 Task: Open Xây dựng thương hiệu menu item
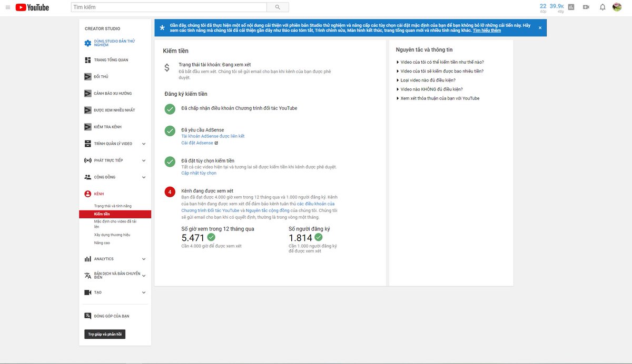click(x=112, y=235)
